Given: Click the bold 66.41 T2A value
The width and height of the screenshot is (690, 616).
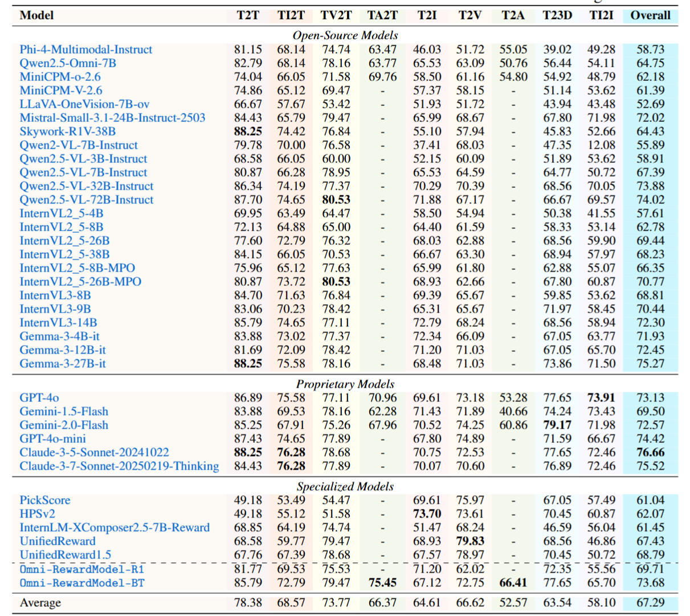Looking at the screenshot, I should tap(513, 582).
